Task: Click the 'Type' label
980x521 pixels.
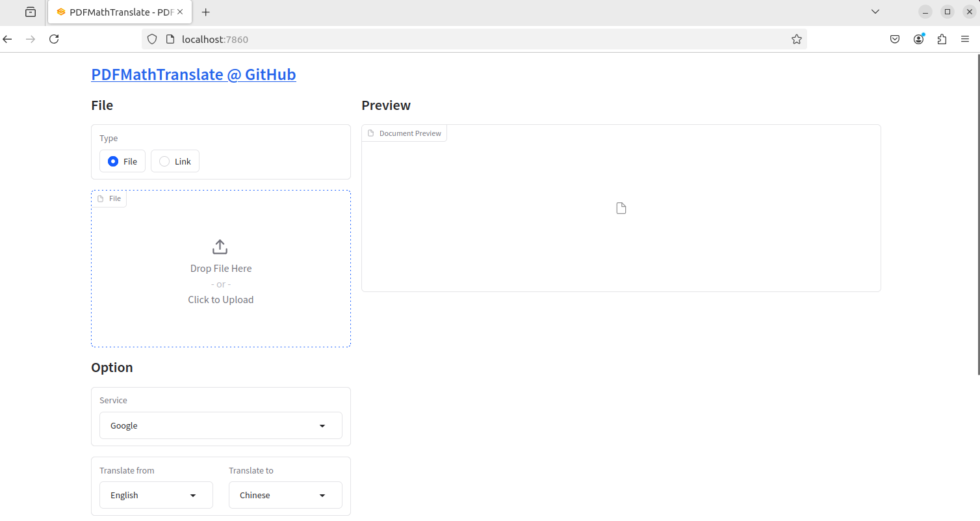Action: click(x=109, y=138)
